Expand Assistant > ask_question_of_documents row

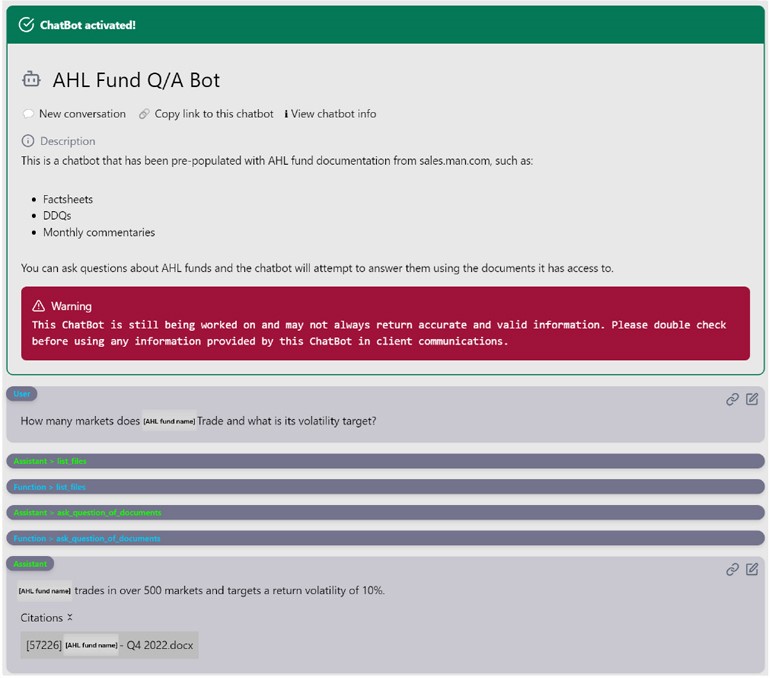385,513
